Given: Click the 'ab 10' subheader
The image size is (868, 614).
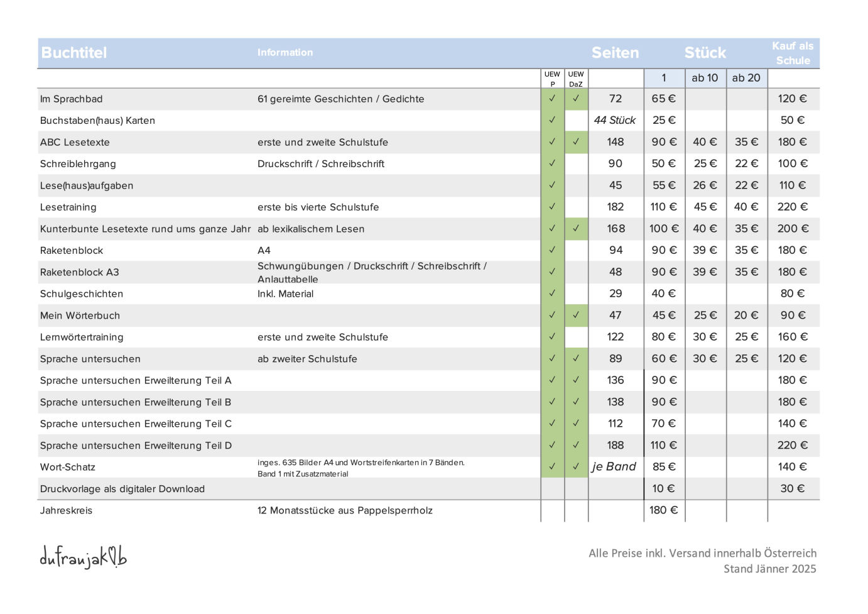Looking at the screenshot, I should click(x=705, y=78).
